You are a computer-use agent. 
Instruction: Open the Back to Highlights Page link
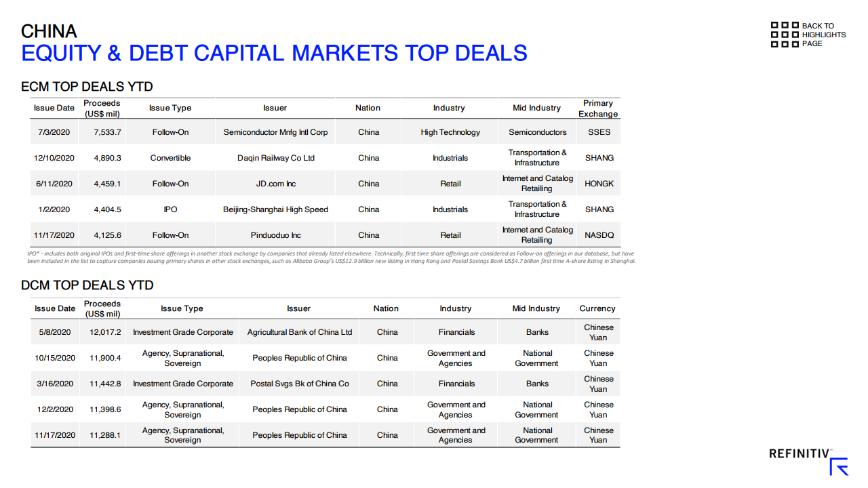click(x=823, y=35)
